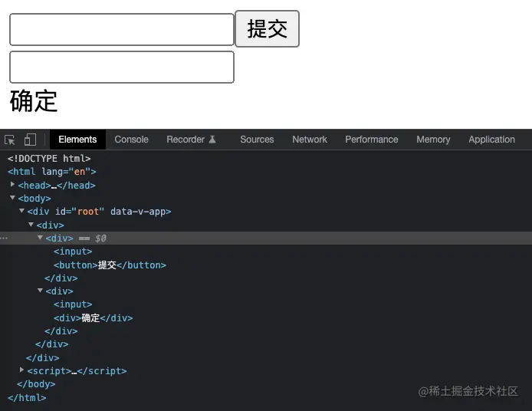This screenshot has width=532, height=411.
Task: Collapse the div containing 确定 input
Action: coord(40,291)
